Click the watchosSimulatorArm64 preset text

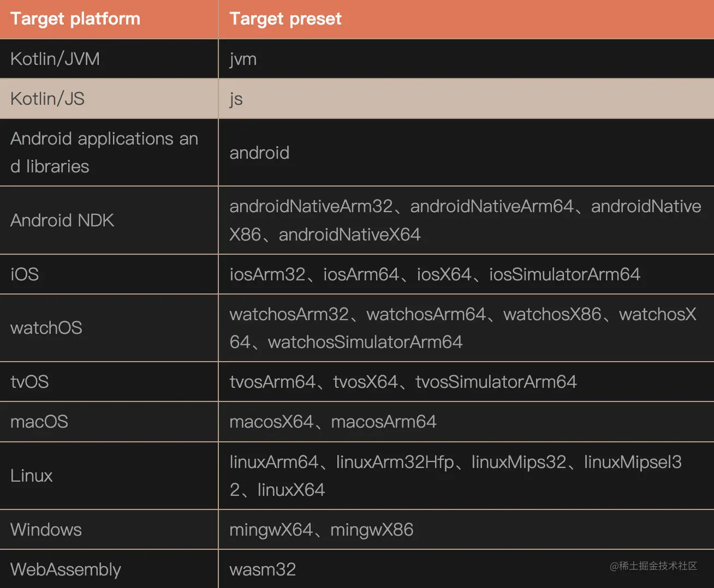[365, 342]
